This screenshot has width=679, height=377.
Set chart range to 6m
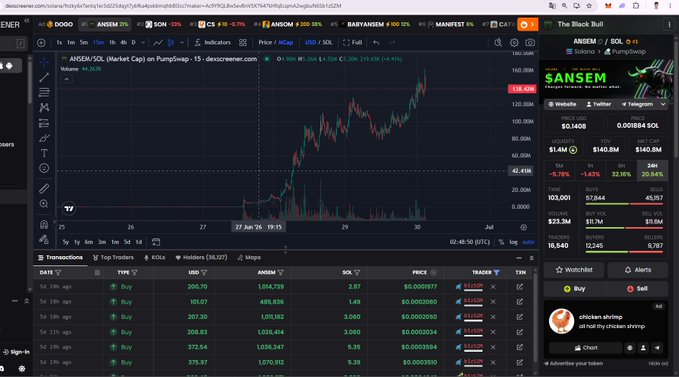tap(89, 242)
